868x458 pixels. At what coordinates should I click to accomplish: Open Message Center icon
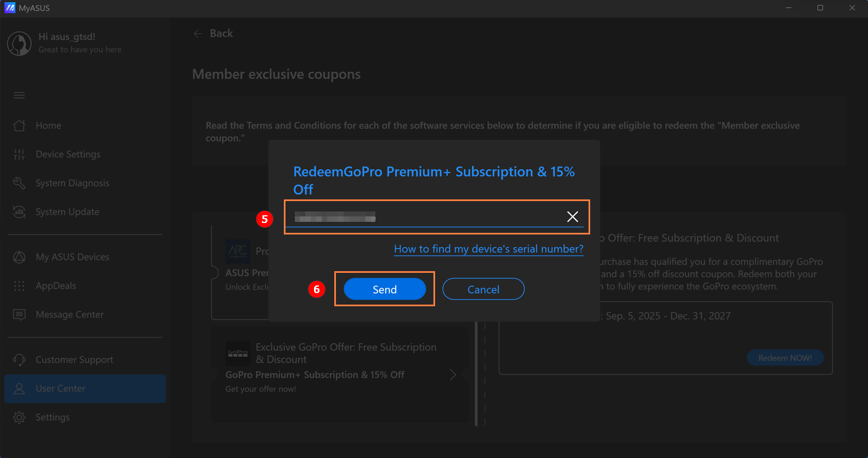tap(19, 314)
